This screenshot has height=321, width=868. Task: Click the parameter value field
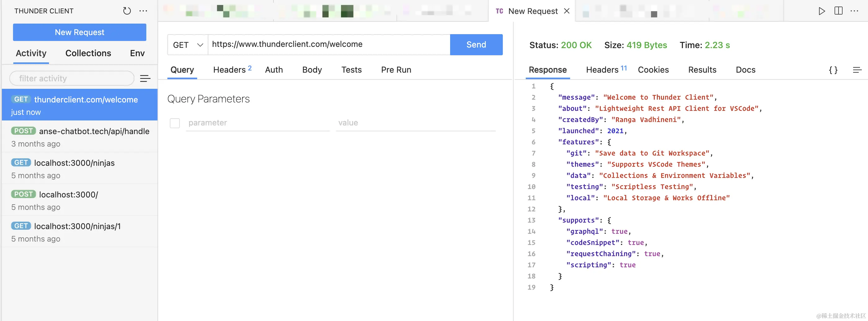pyautogui.click(x=415, y=123)
